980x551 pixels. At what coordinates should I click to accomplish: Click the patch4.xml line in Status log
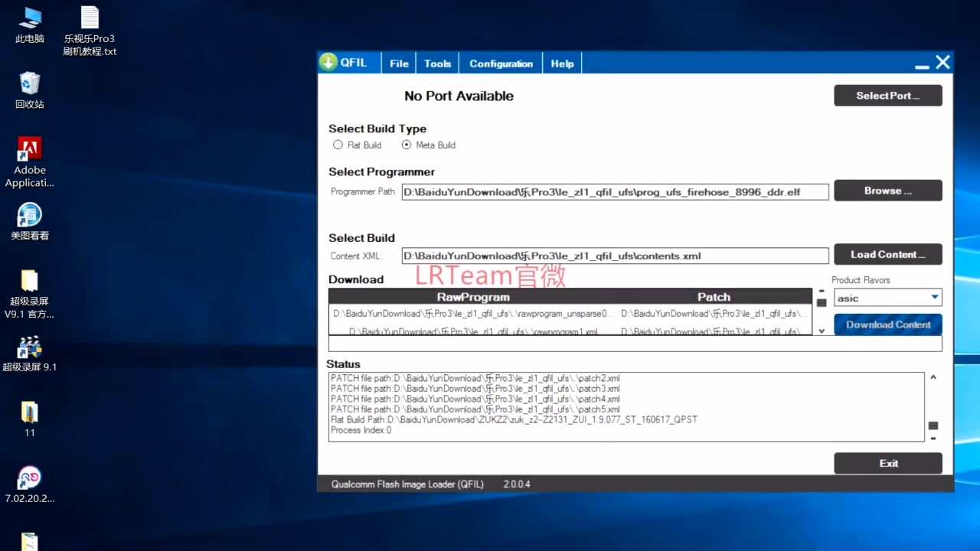[x=475, y=399]
